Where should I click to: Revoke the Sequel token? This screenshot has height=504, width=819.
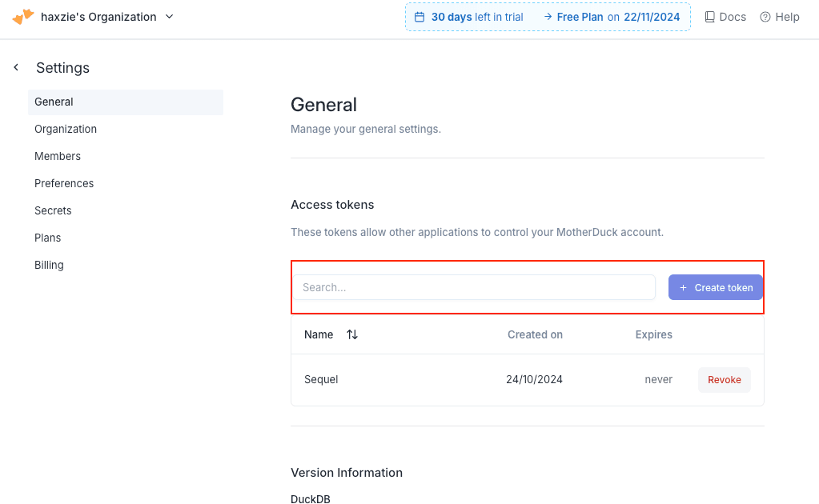click(725, 380)
